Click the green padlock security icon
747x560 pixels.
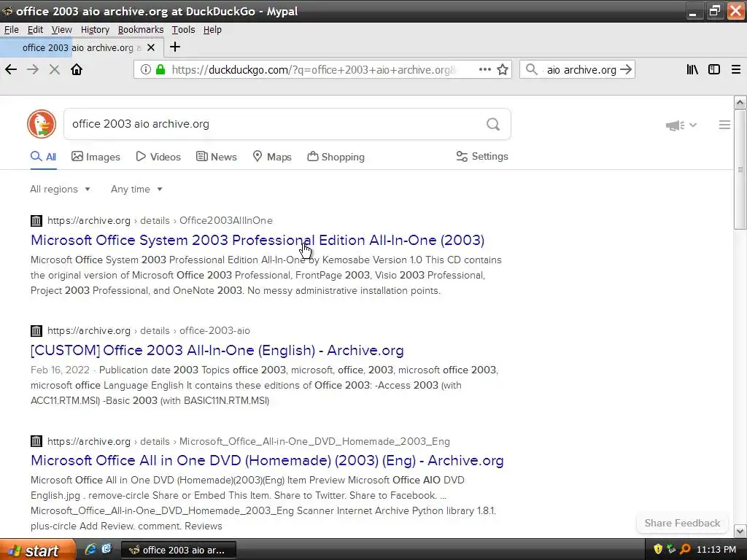[160, 69]
